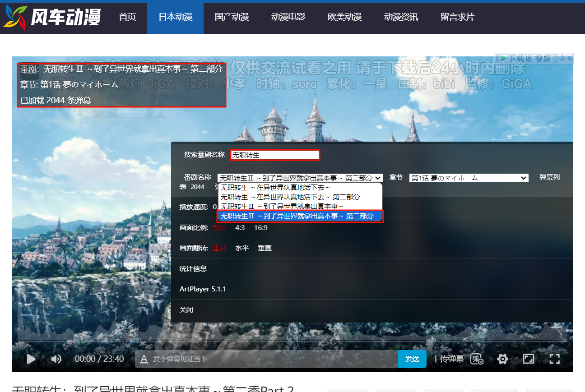The width and height of the screenshot is (585, 392).
Task: Click the 章节: 第1话 info text
Action: click(69, 84)
